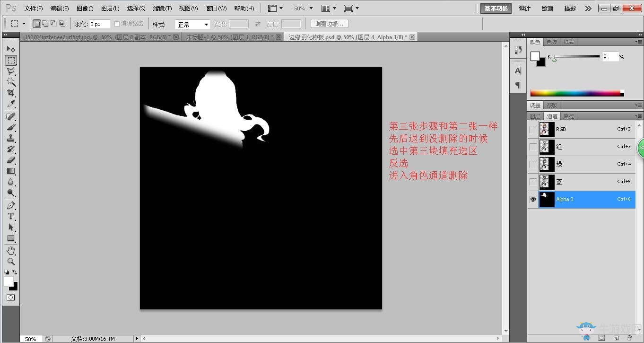Open the 滤镜(T) menu
Image resolution: width=644 pixels, height=343 pixels.
[x=162, y=9]
